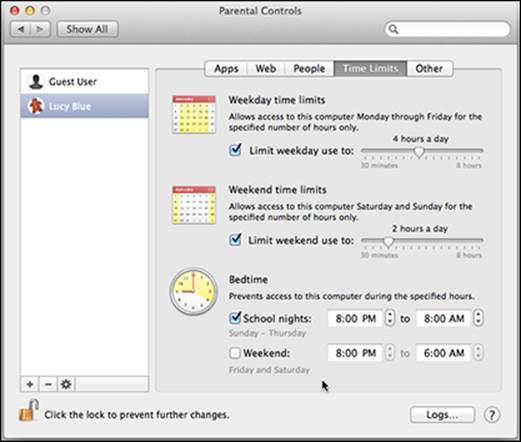521x442 pixels.
Task: Click the lock icon to prevent changes
Action: click(29, 410)
